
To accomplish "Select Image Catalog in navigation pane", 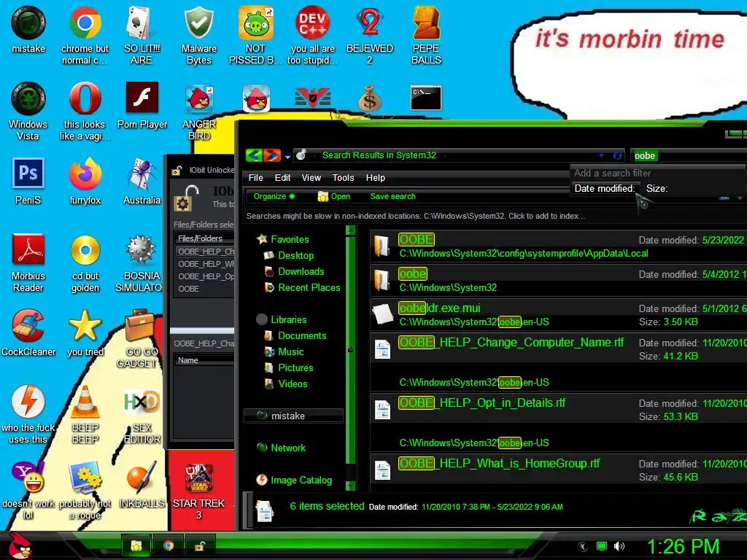I will [x=294, y=480].
